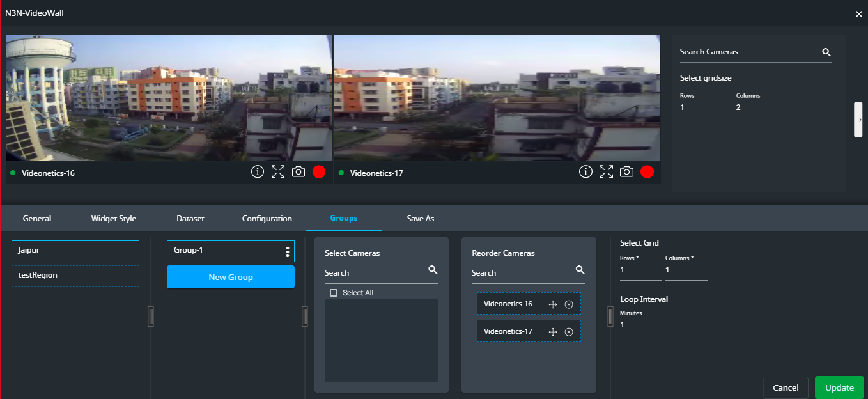This screenshot has height=399, width=868.
Task: Click the New Group button
Action: click(231, 277)
